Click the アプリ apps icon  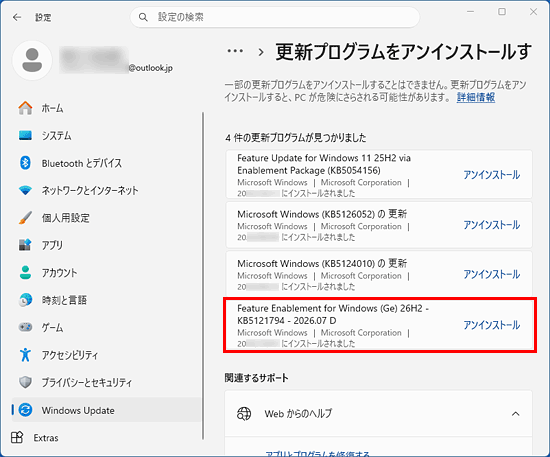point(25,245)
